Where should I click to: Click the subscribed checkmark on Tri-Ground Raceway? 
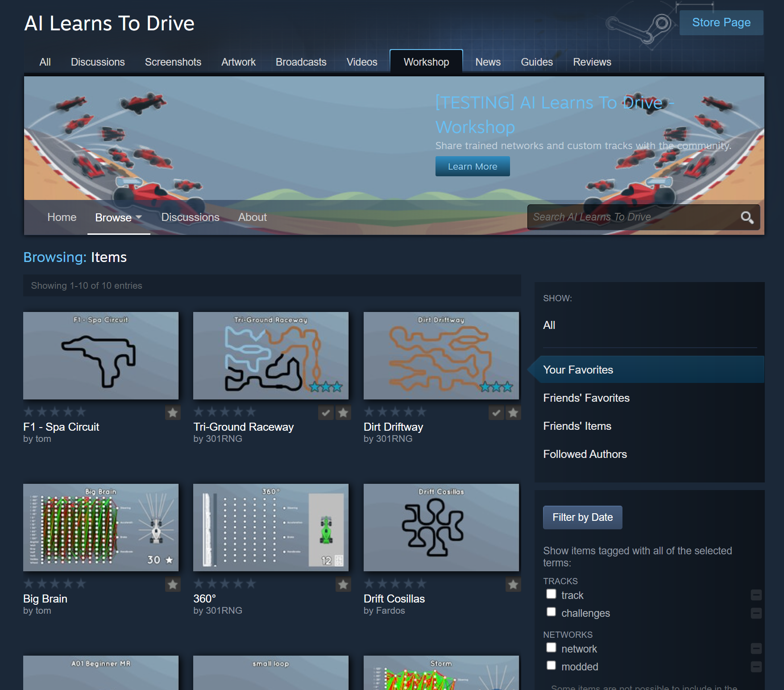[x=326, y=413]
